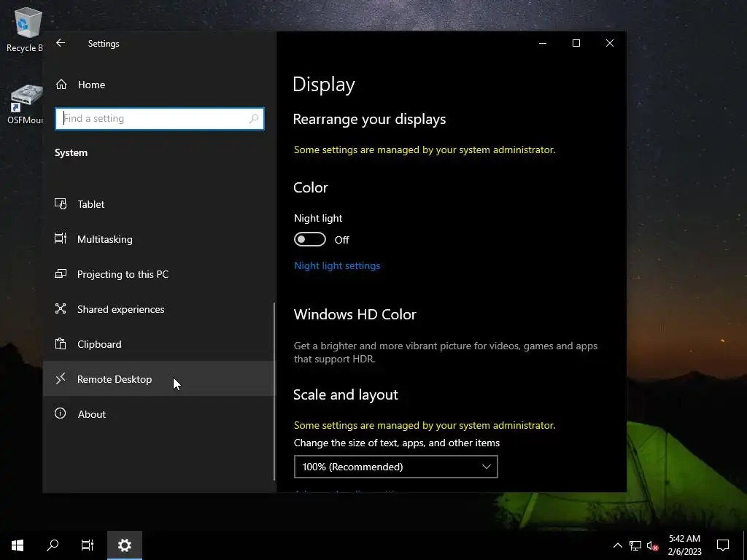The height and width of the screenshot is (560, 747).
Task: Click 'Change the size of text, apps' label
Action: click(397, 443)
